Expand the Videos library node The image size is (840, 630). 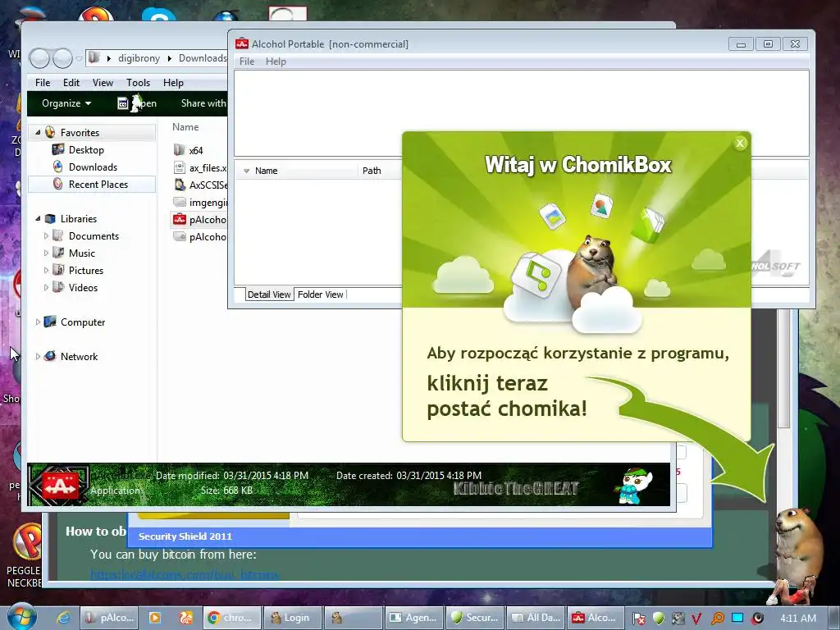(x=46, y=287)
